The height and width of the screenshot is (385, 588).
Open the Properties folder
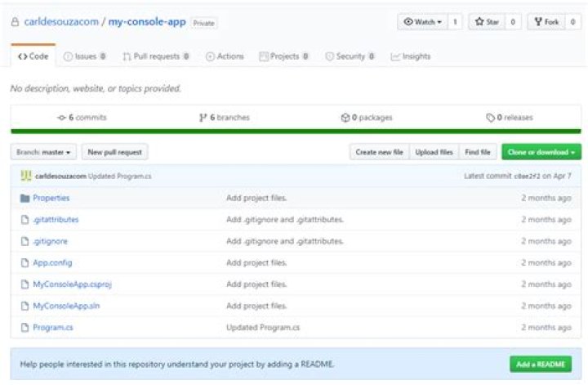pyautogui.click(x=51, y=198)
